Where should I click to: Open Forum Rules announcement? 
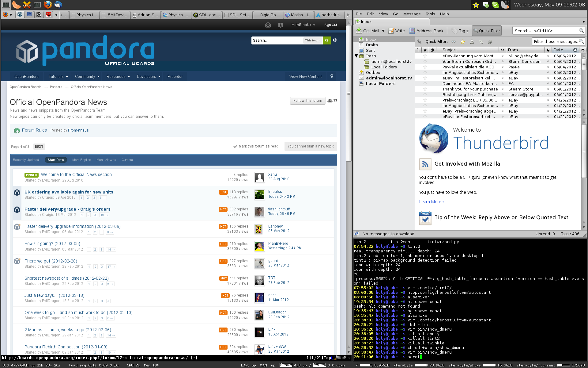(34, 130)
